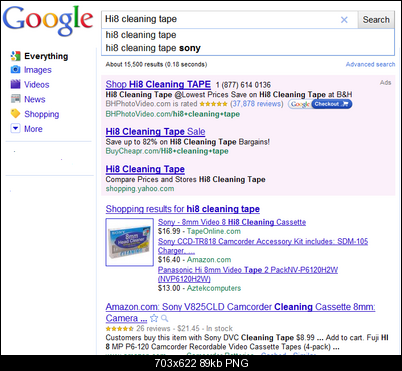The image size is (402, 371).
Task: Click the Images camera icon
Action: pyautogui.click(x=15, y=70)
